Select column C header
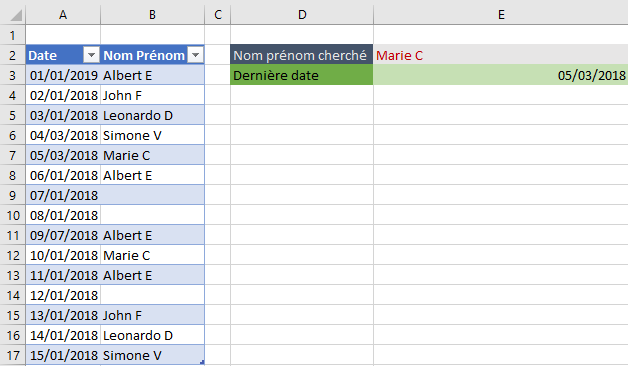Image resolution: width=628 pixels, height=366 pixels. pyautogui.click(x=217, y=15)
